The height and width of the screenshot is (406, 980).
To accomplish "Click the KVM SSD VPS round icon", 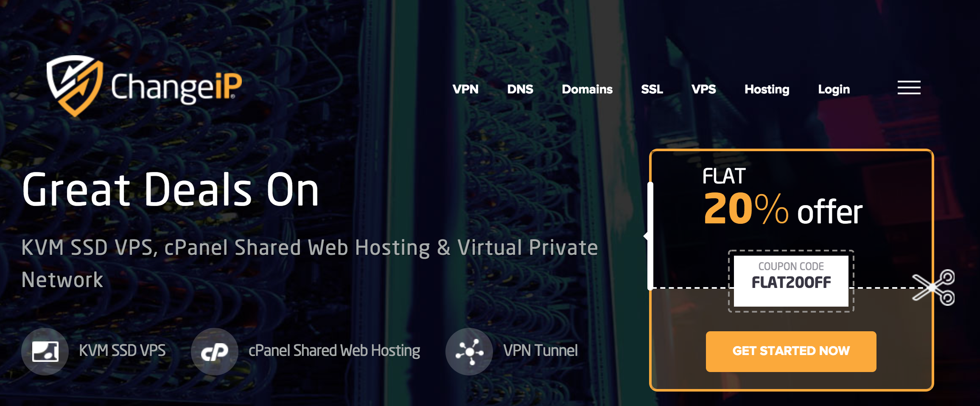I will pos(45,351).
